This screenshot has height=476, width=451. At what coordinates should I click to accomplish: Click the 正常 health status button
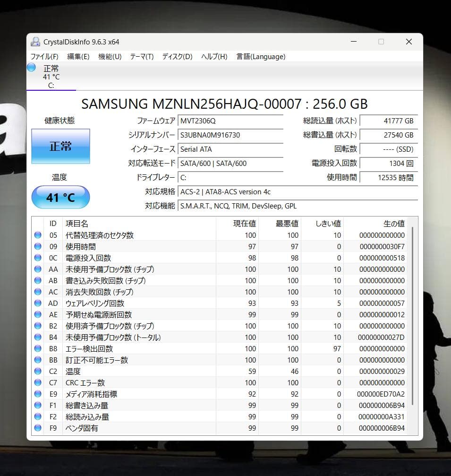(60, 146)
